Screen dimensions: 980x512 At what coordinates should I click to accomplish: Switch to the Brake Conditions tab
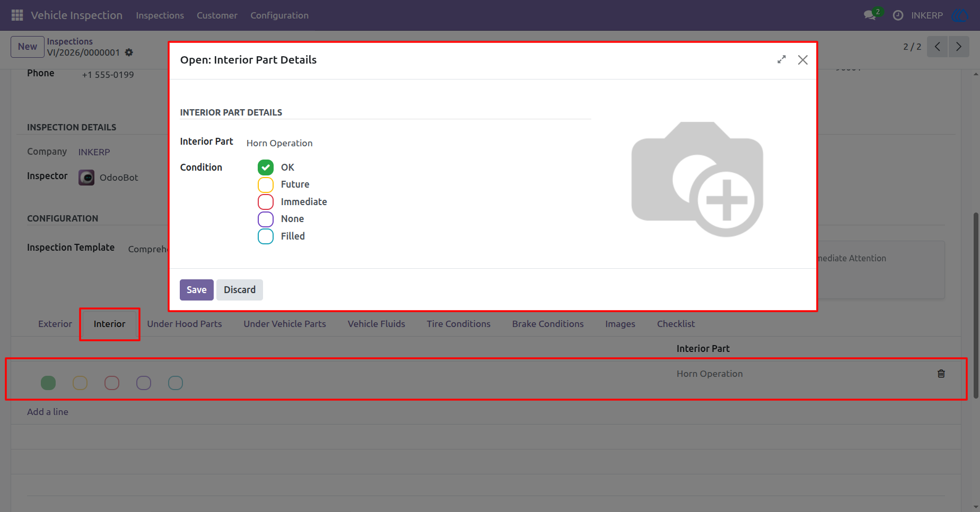pyautogui.click(x=548, y=324)
